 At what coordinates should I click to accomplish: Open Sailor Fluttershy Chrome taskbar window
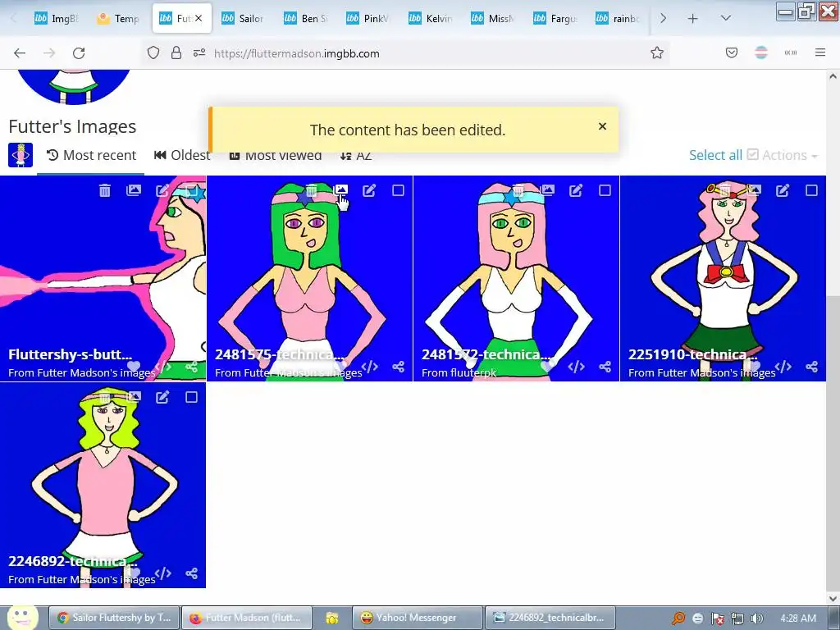tap(113, 618)
